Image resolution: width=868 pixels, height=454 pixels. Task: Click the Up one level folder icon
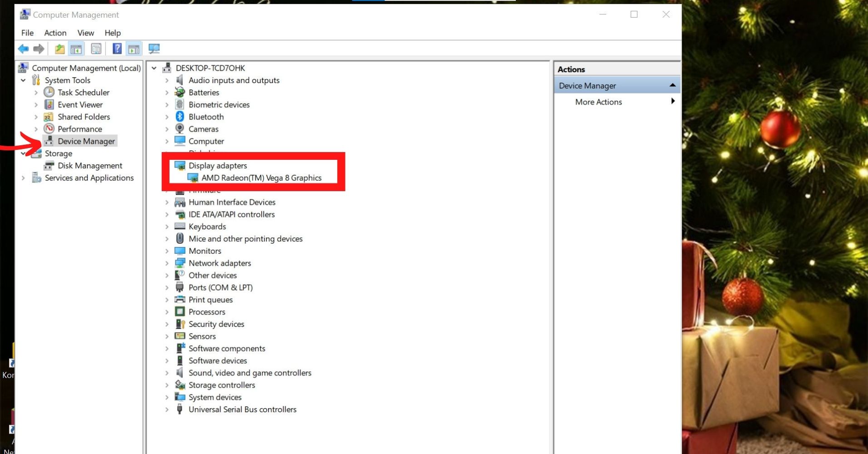[x=60, y=49]
